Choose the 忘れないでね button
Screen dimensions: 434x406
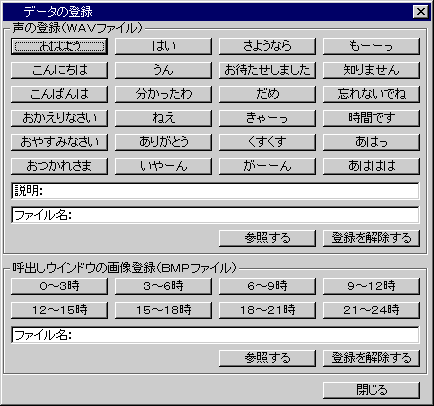tap(371, 94)
